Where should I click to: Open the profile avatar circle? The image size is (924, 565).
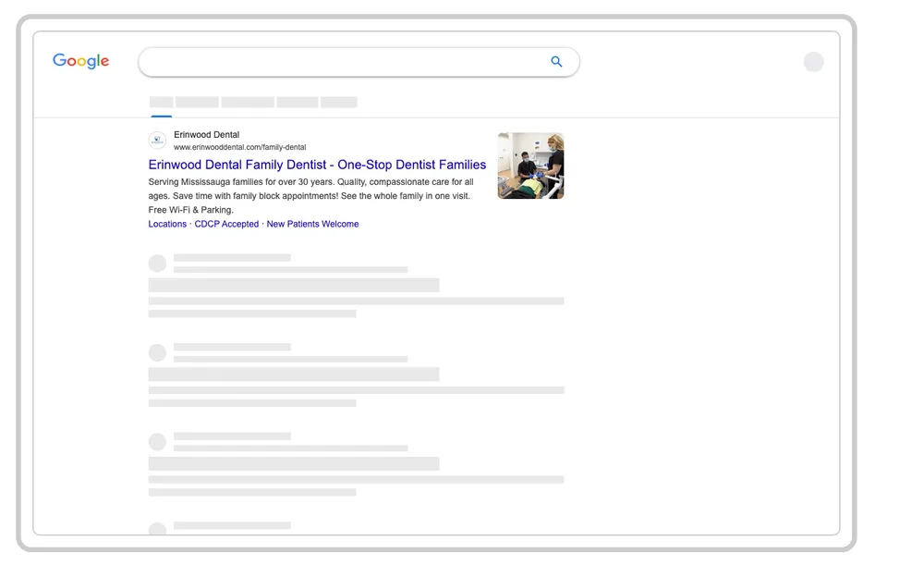(x=814, y=62)
